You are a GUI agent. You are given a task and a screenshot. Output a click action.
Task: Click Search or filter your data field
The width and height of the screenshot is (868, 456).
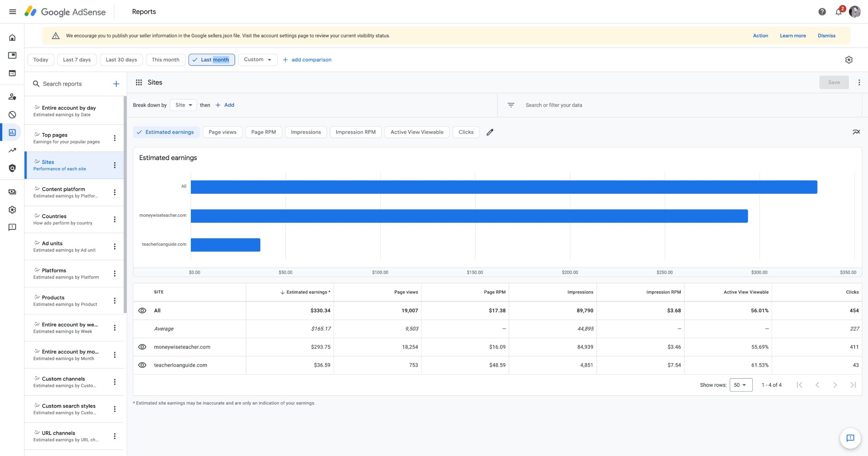554,105
